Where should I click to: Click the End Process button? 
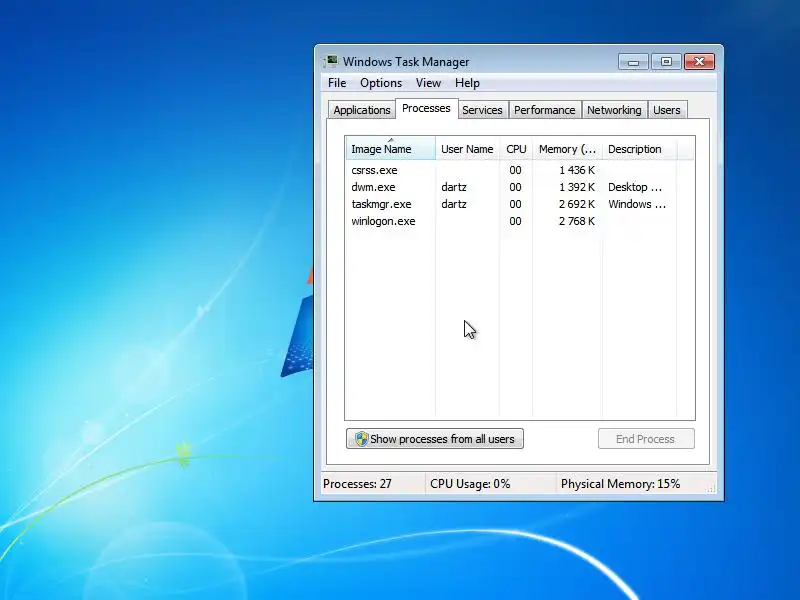tap(646, 439)
